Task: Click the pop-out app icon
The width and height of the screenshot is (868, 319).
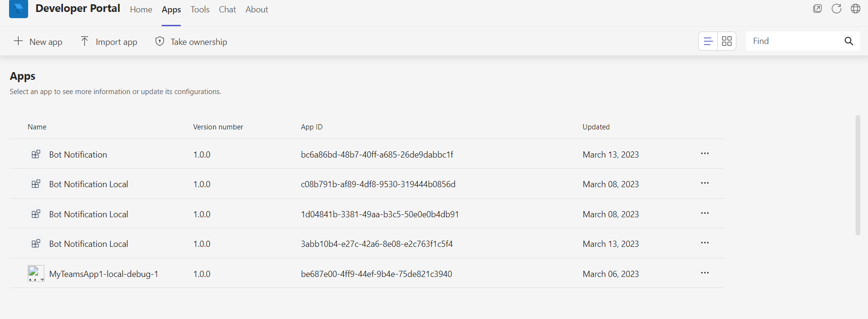Action: tap(817, 9)
